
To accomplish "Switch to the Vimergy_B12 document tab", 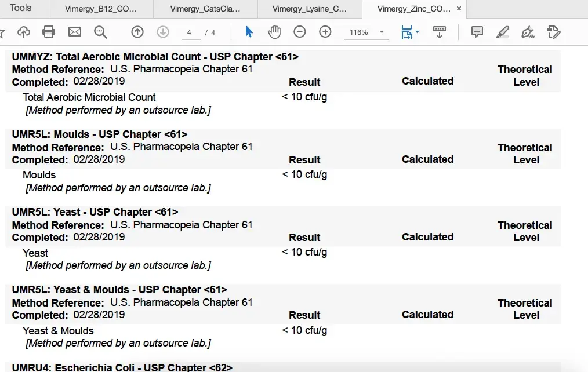I will pos(101,9).
